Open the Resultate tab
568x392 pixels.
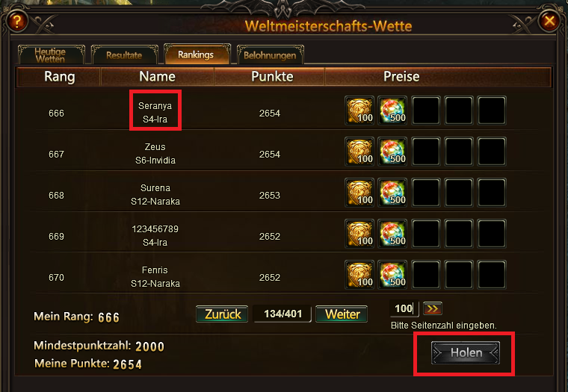(x=124, y=55)
